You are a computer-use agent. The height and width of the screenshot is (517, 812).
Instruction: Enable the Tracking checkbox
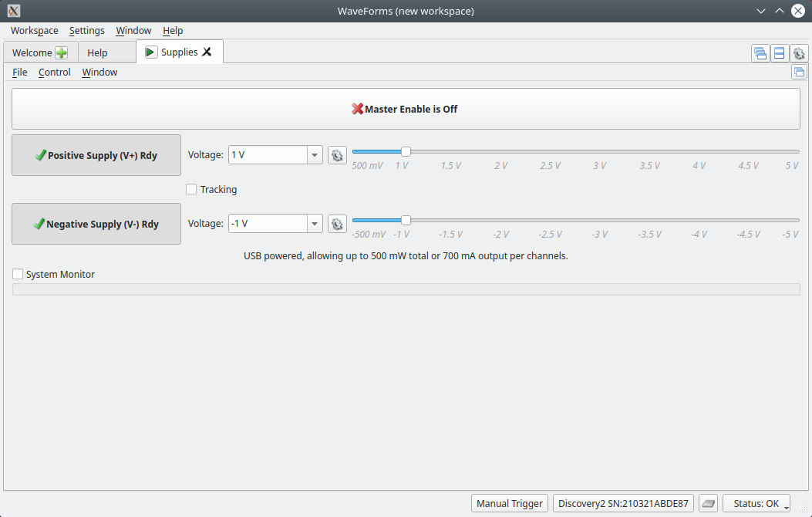(192, 190)
